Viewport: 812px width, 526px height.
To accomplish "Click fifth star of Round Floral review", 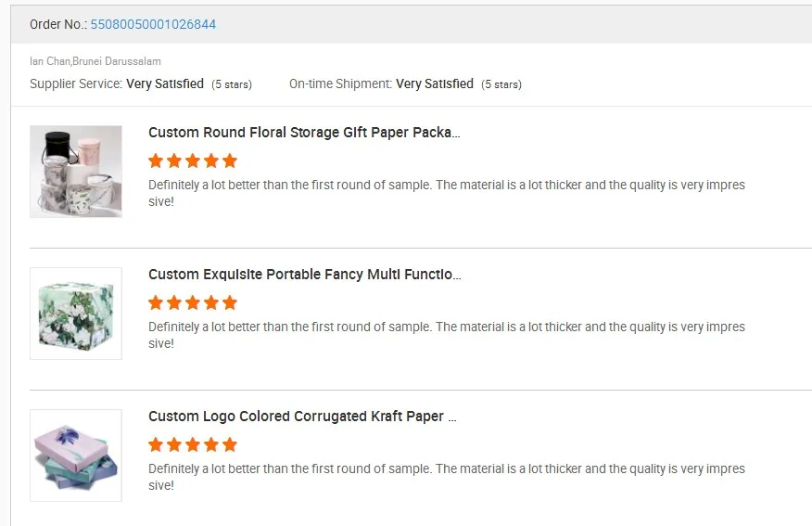I will 230,160.
